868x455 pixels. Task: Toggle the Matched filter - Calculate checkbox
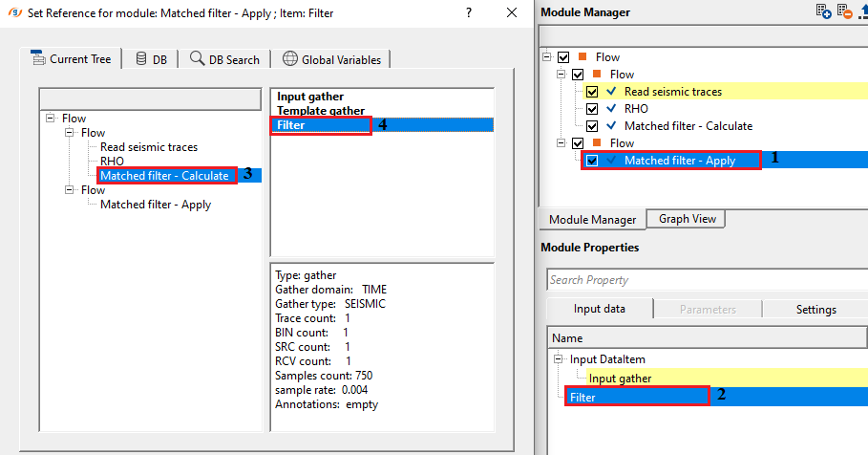[592, 126]
